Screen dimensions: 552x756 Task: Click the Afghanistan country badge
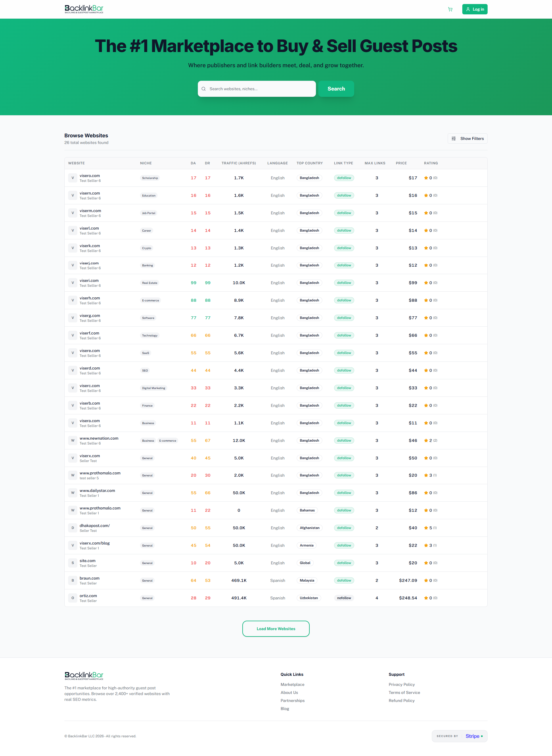point(309,528)
